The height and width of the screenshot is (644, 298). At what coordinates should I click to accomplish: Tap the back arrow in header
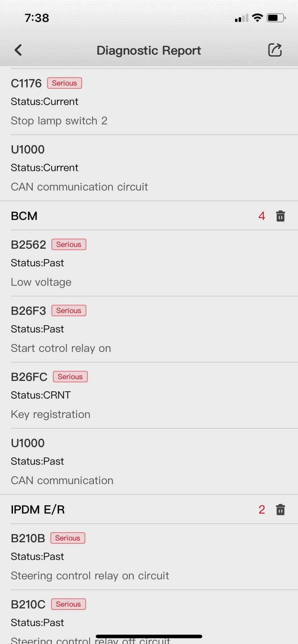(18, 50)
